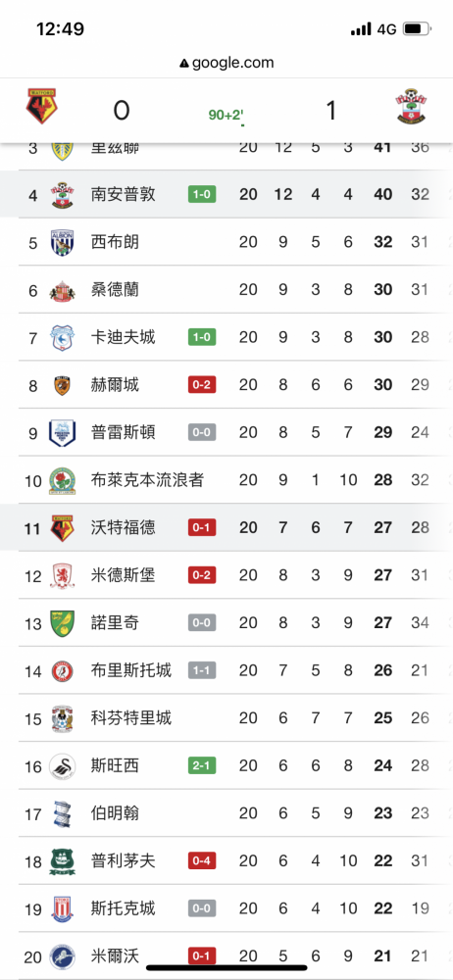
Task: Open the 布萊克本流浪者 team row
Action: click(x=226, y=480)
